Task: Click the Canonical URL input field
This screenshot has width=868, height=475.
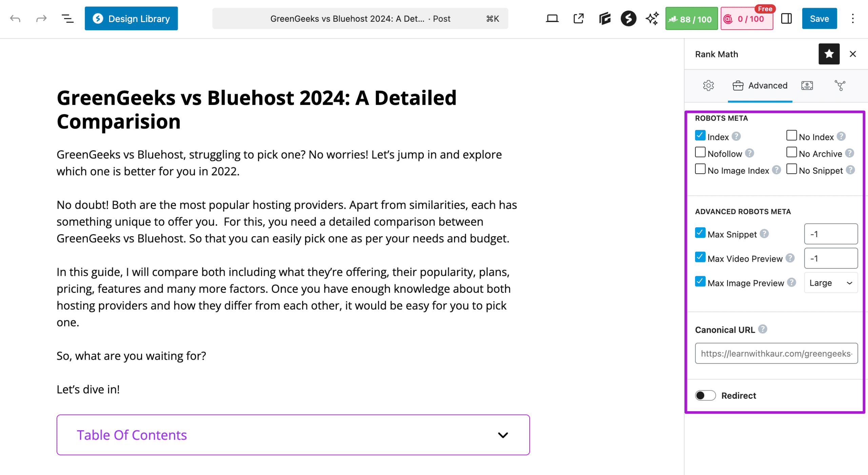Action: (x=776, y=354)
